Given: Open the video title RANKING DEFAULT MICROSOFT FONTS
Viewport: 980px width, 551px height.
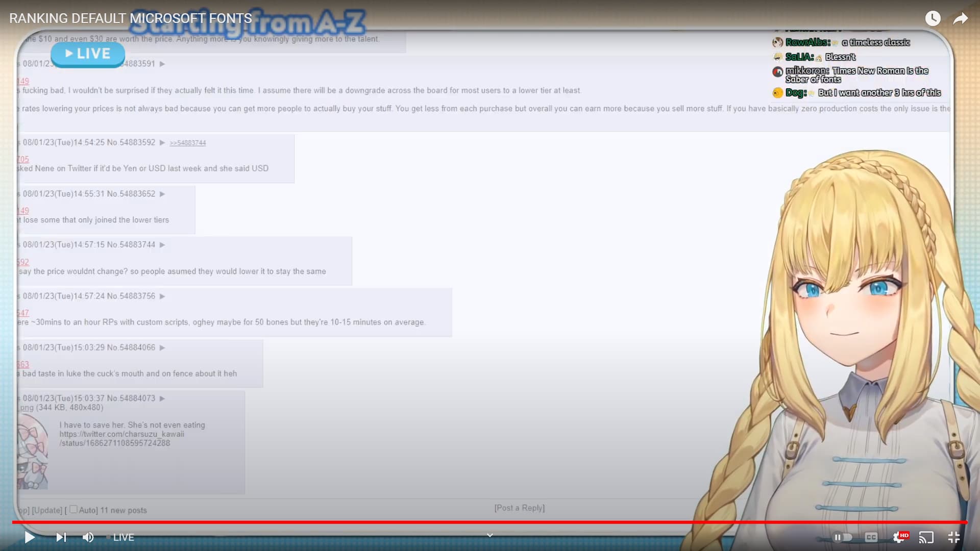Looking at the screenshot, I should click(x=131, y=18).
